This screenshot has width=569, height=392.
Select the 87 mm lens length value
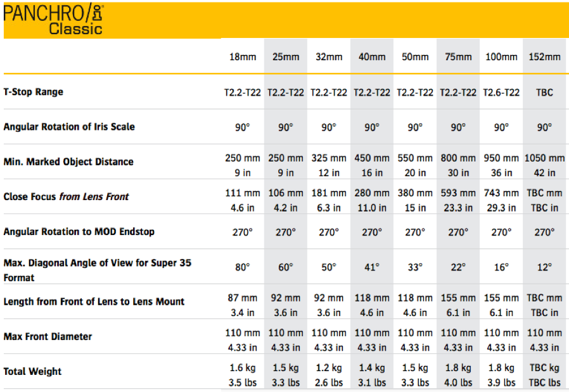[243, 298]
